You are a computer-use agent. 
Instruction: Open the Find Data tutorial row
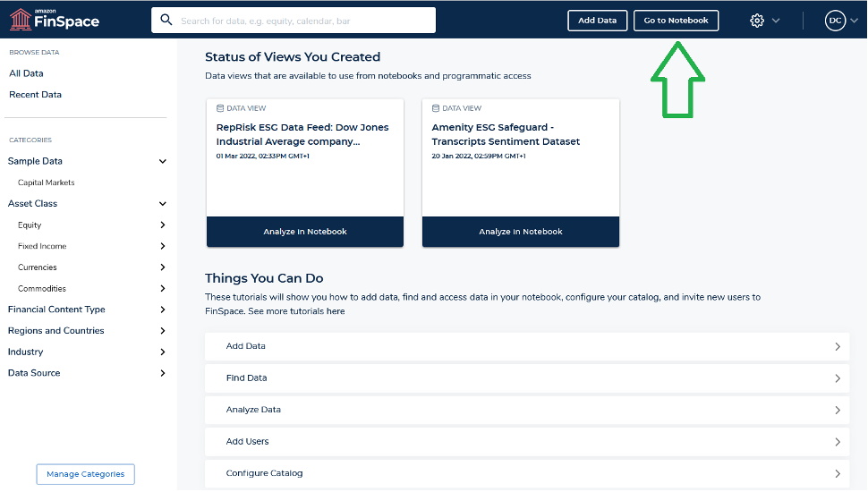[x=527, y=378]
